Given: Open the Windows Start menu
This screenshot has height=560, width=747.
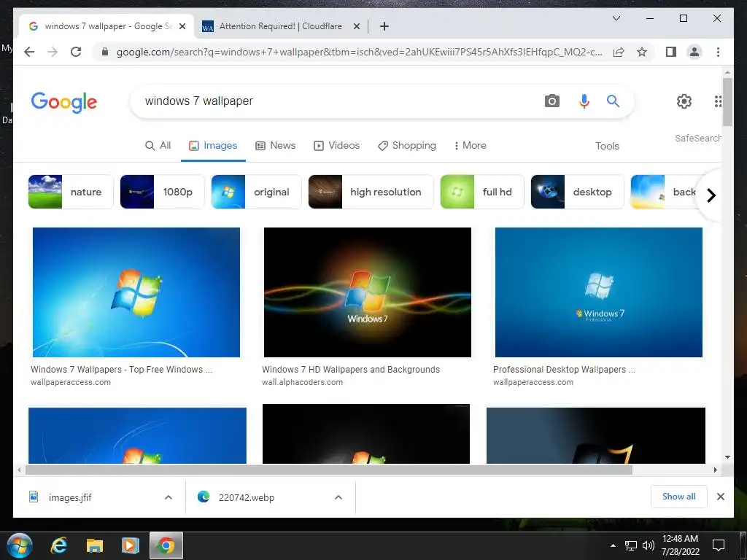Looking at the screenshot, I should (x=20, y=545).
